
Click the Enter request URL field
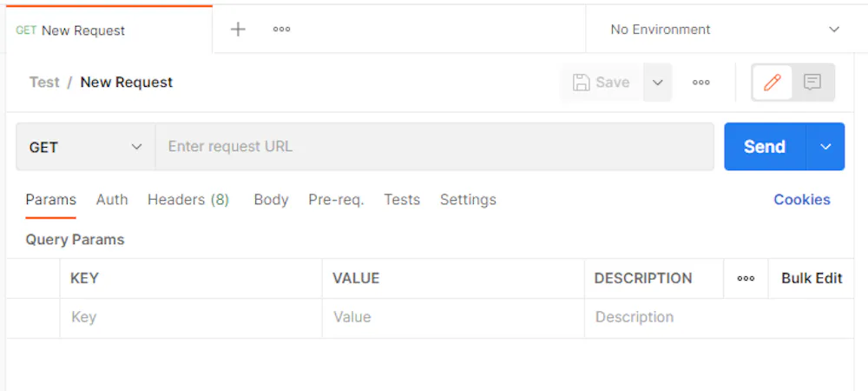pyautogui.click(x=434, y=147)
